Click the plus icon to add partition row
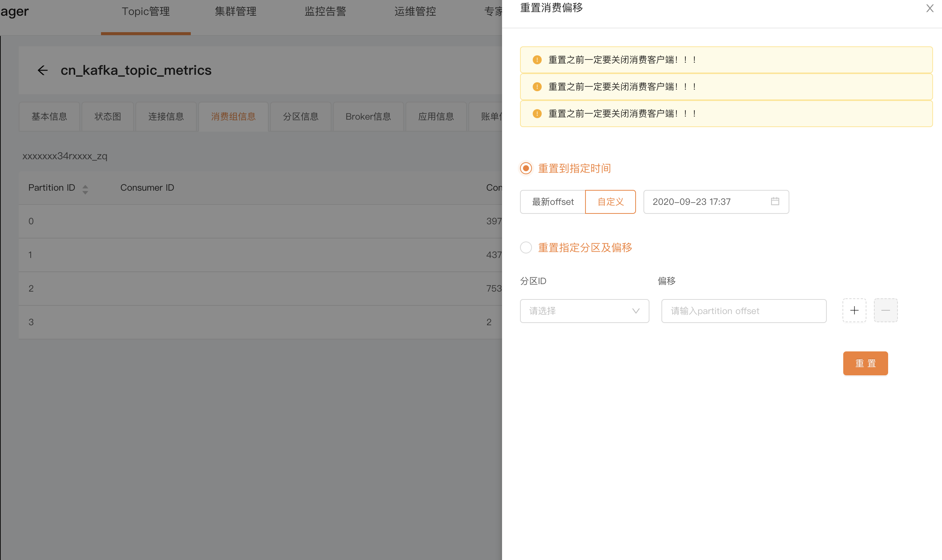The height and width of the screenshot is (560, 942). (x=854, y=310)
